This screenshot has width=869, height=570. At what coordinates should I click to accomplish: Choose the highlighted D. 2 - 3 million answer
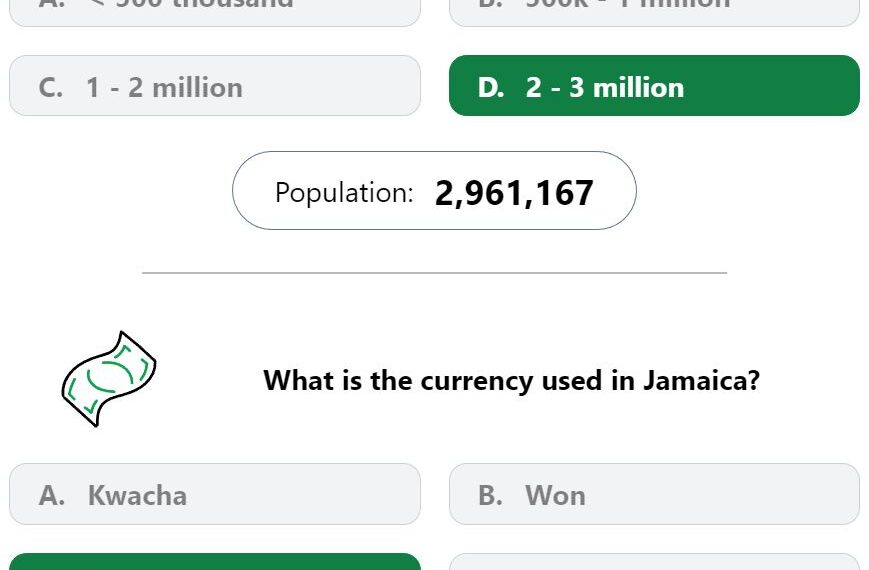coord(654,85)
